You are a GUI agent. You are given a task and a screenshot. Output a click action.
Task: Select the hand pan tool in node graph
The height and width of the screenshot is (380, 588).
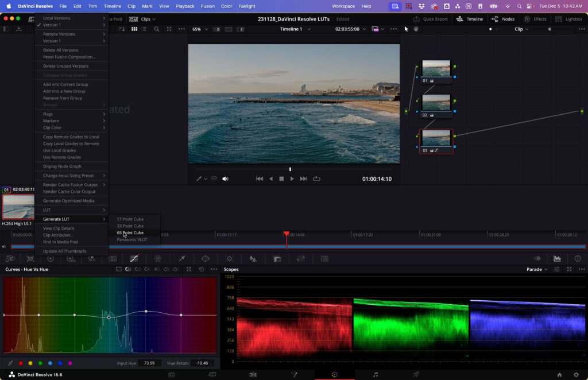click(416, 29)
